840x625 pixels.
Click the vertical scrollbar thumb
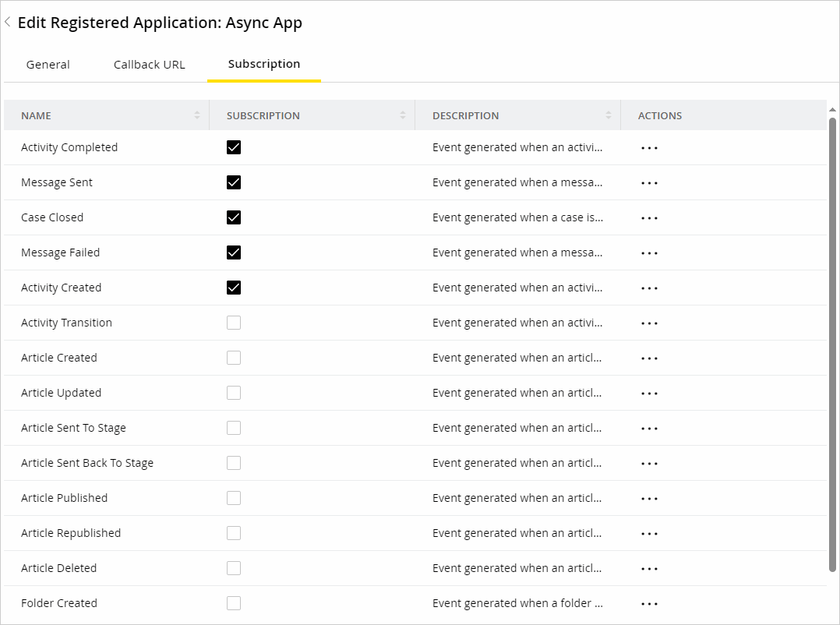point(832,345)
